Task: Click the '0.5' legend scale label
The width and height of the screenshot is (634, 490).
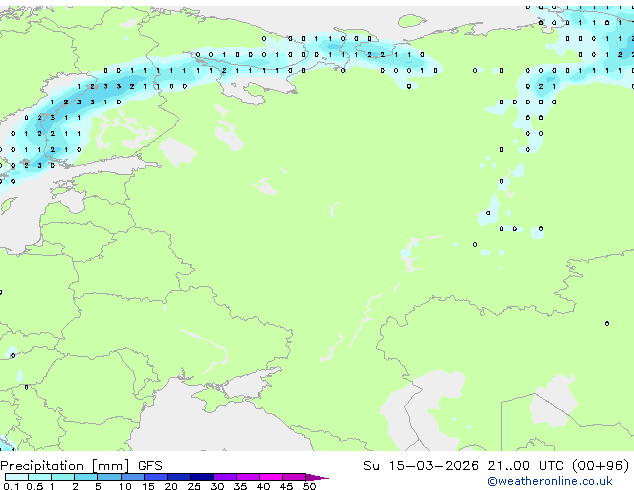Action: pos(35,486)
